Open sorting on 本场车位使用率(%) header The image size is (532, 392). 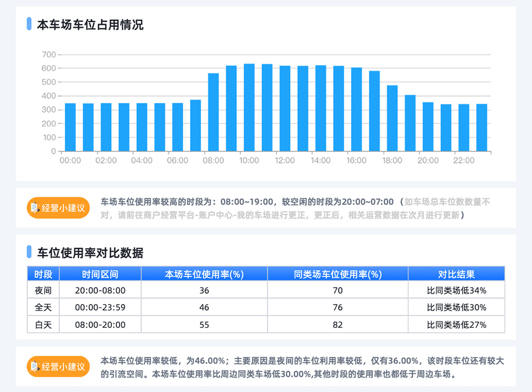click(x=204, y=274)
